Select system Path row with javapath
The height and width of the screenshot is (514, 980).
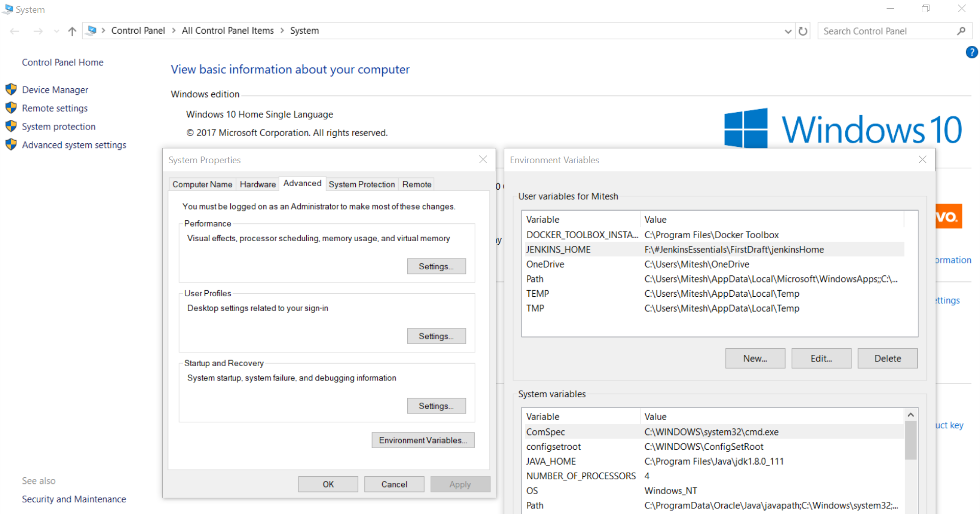pyautogui.click(x=715, y=505)
